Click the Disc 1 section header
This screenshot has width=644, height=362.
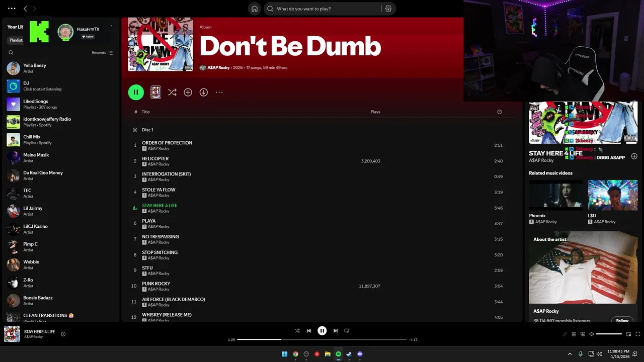(x=147, y=130)
